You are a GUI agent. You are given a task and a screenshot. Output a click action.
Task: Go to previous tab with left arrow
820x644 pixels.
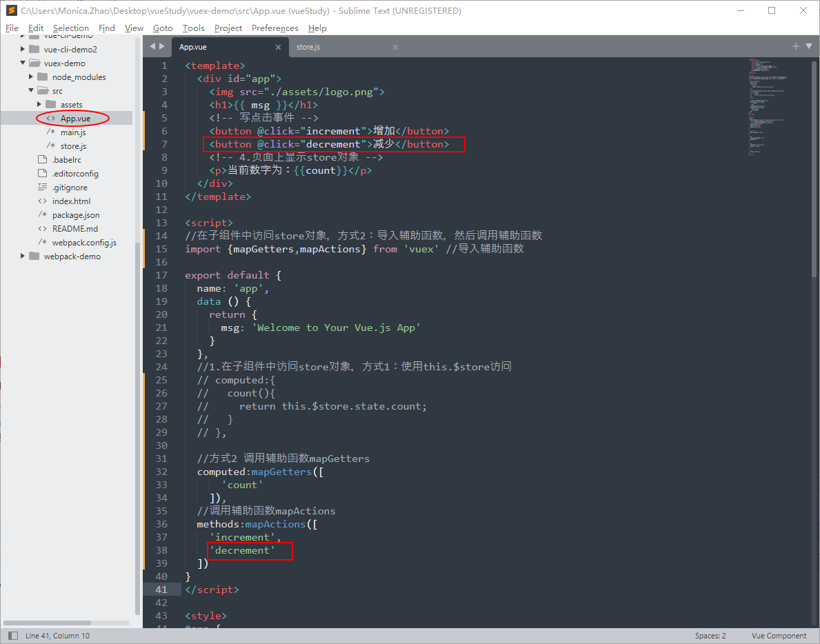(x=152, y=46)
